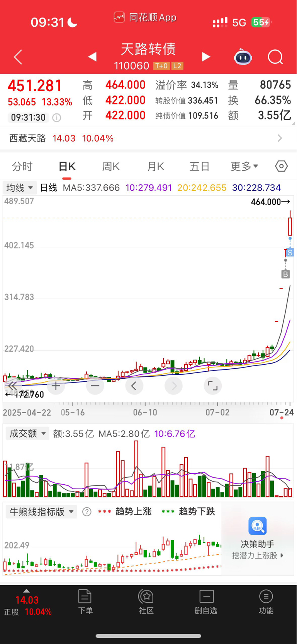Shift chart left with left chevron

[134, 386]
